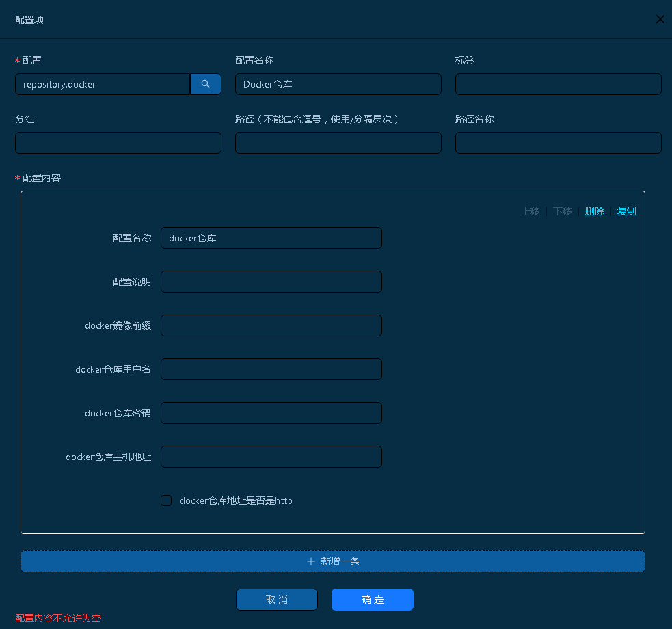
Task: Click the 复制 link
Action: click(627, 211)
